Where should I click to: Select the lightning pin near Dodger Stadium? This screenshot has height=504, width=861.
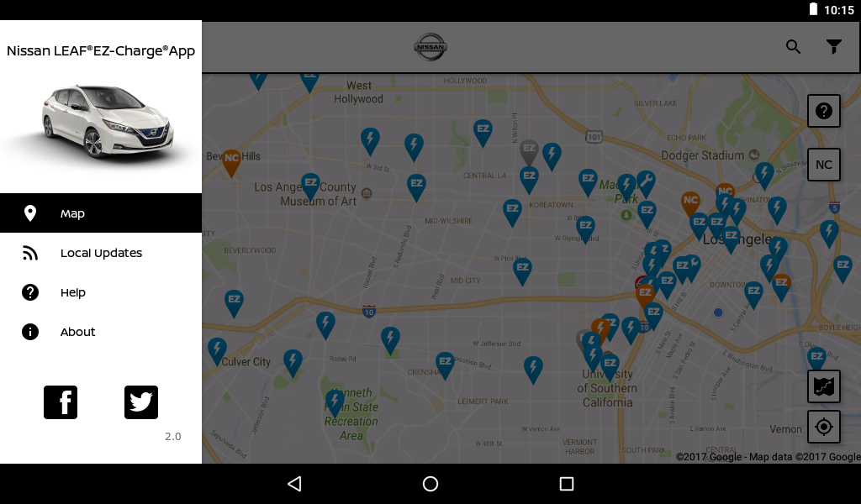[x=764, y=176]
